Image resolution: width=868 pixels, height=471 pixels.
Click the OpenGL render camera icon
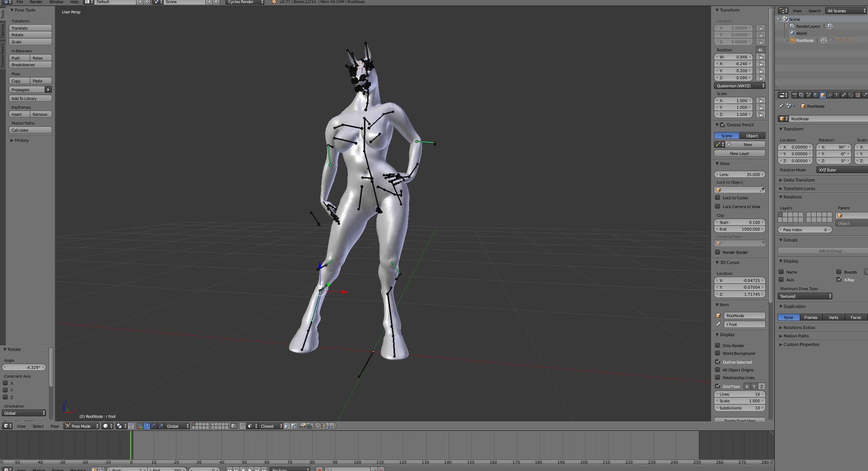click(x=302, y=426)
